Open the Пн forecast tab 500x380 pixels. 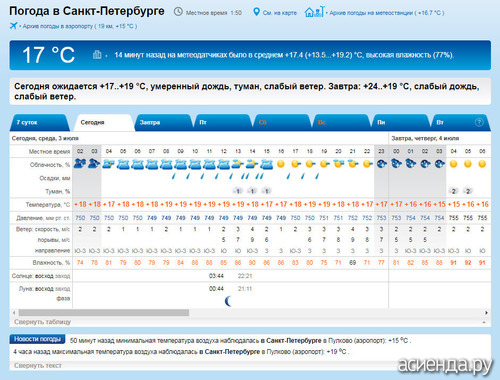(x=399, y=123)
